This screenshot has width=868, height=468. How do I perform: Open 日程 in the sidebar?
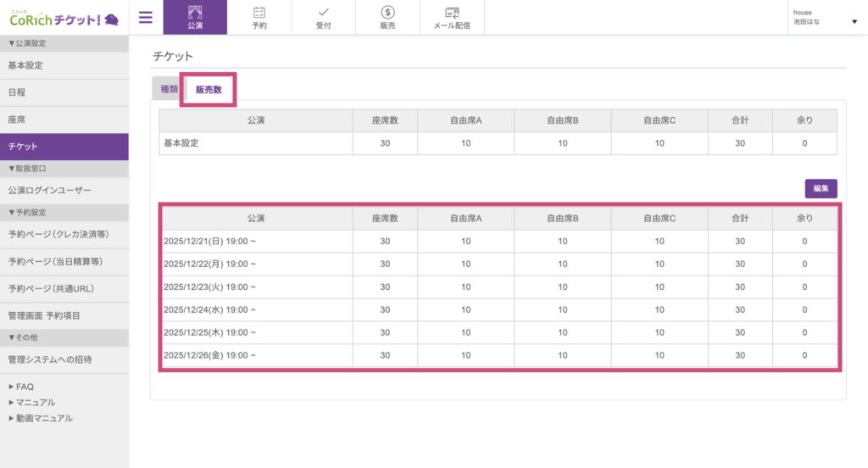pos(17,92)
